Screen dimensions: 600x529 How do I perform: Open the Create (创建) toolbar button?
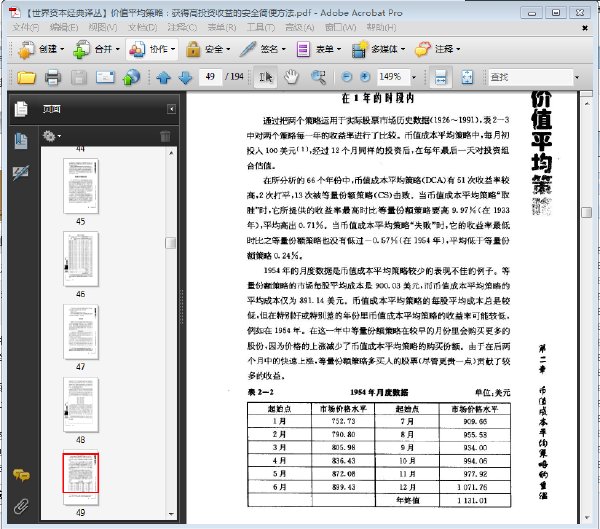pos(40,49)
